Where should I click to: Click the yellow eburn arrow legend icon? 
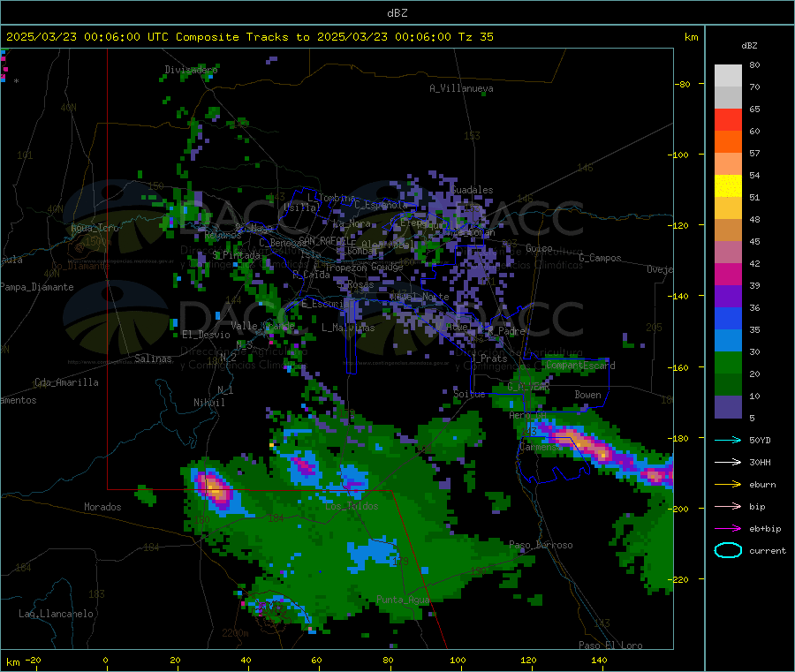click(728, 485)
